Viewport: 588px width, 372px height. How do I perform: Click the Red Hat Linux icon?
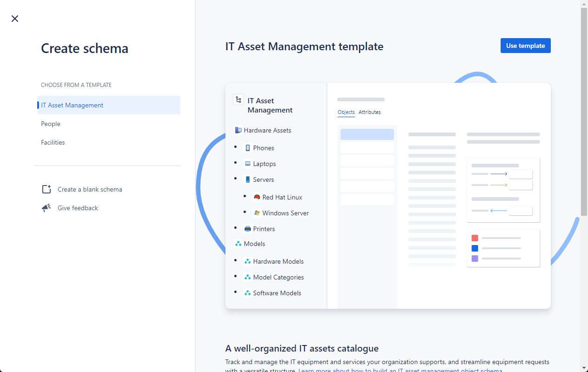pos(257,197)
